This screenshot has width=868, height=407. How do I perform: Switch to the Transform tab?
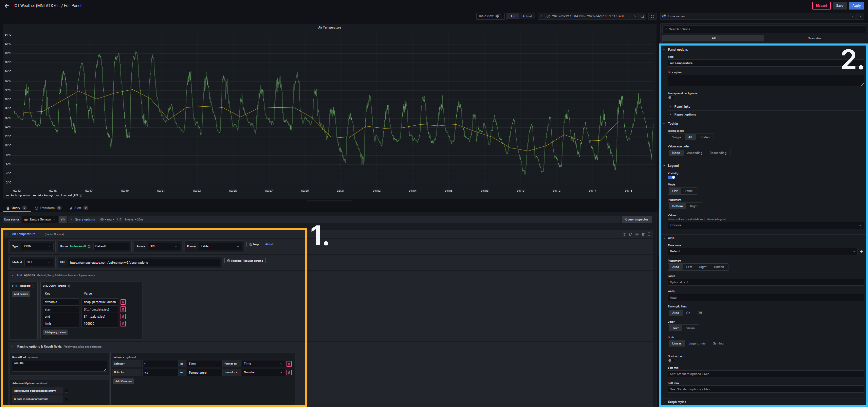point(48,208)
